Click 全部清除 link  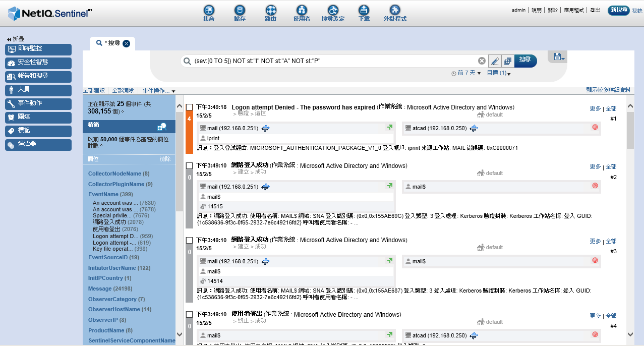(x=123, y=90)
